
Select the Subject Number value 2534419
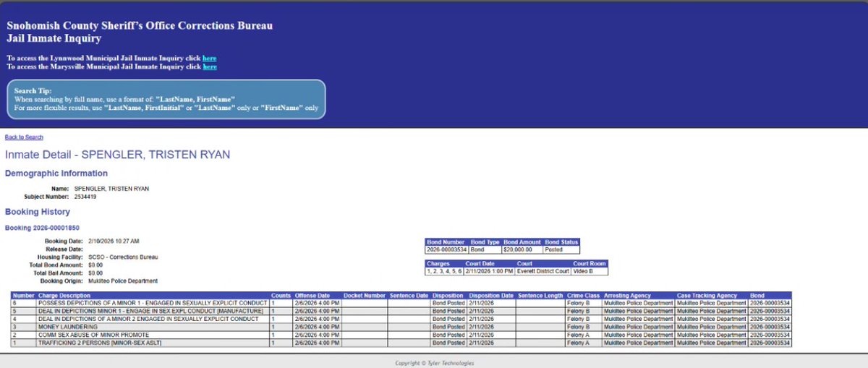(85, 197)
